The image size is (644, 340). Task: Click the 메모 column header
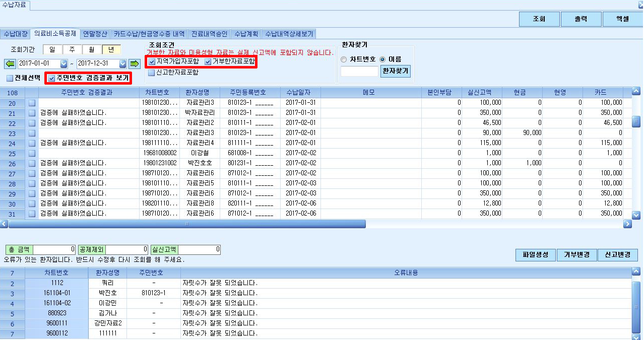point(371,93)
